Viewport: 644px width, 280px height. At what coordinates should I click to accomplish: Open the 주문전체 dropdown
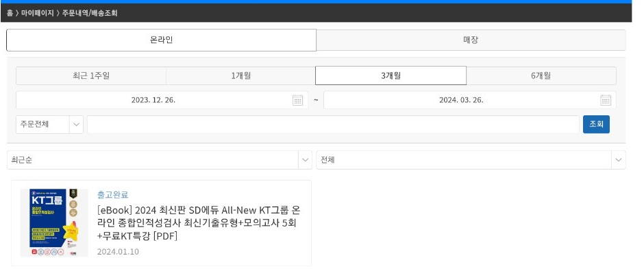coord(49,124)
